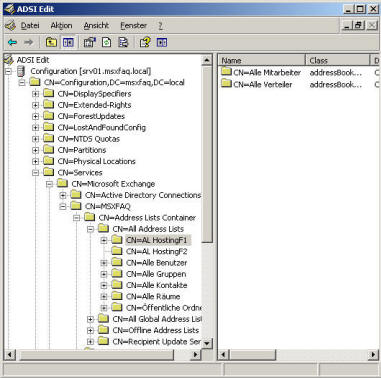The height and width of the screenshot is (378, 381).
Task: Click the details pane horizontal scroll thumb
Action: (x=252, y=354)
